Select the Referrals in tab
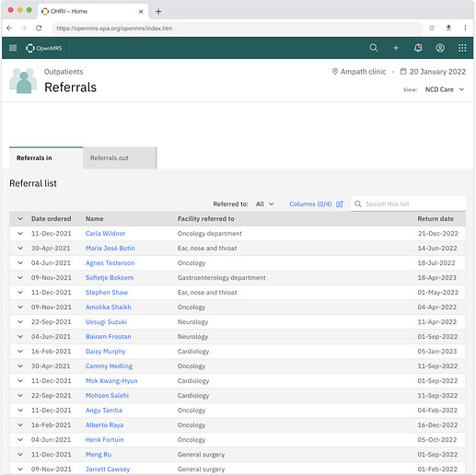476x475 pixels. tap(46, 158)
